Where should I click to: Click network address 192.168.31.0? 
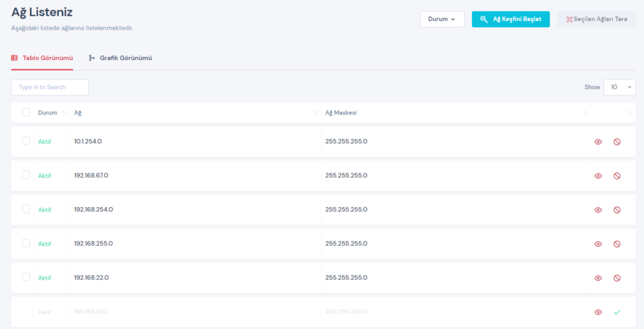tap(91, 311)
